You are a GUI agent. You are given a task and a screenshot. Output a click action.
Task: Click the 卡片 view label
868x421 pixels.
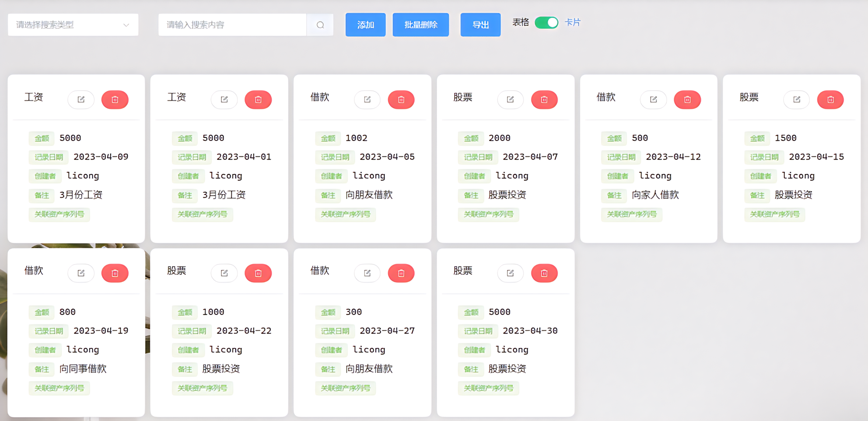pos(573,22)
